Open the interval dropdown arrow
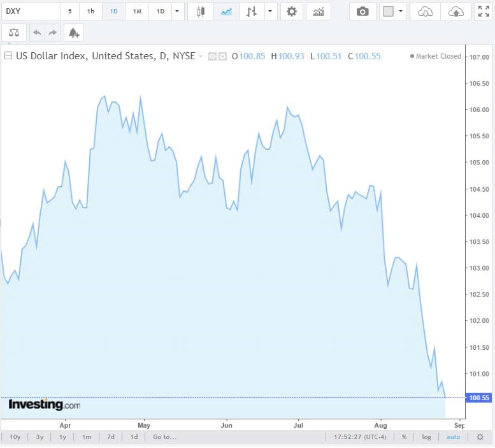 point(177,11)
